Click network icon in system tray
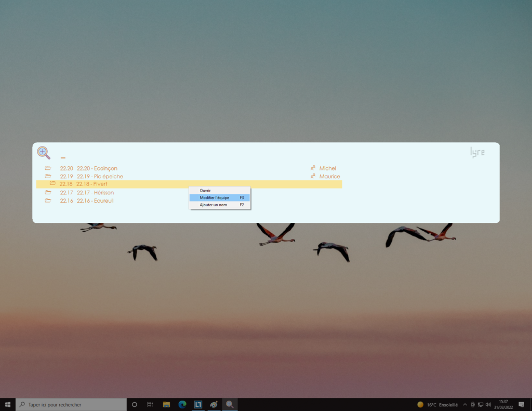 [x=481, y=405]
